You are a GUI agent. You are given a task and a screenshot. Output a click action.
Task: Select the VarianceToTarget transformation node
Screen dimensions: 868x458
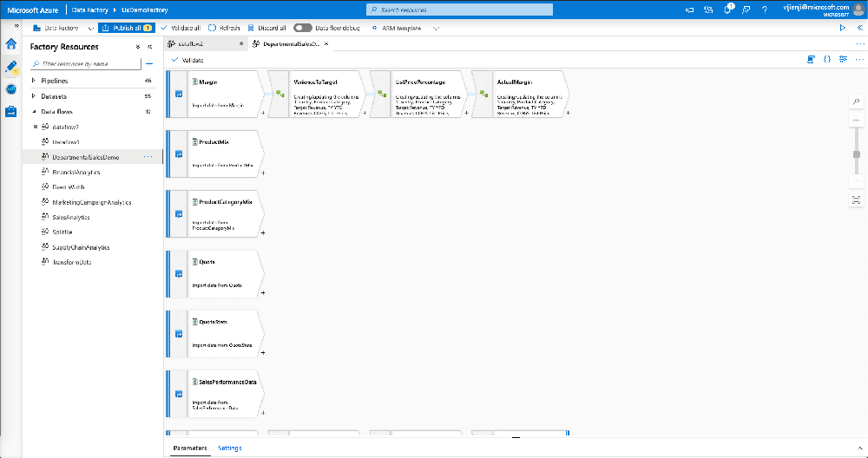click(x=317, y=94)
